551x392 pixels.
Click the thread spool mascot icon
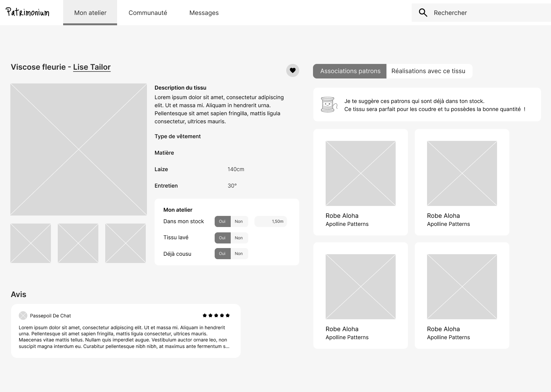(328, 105)
